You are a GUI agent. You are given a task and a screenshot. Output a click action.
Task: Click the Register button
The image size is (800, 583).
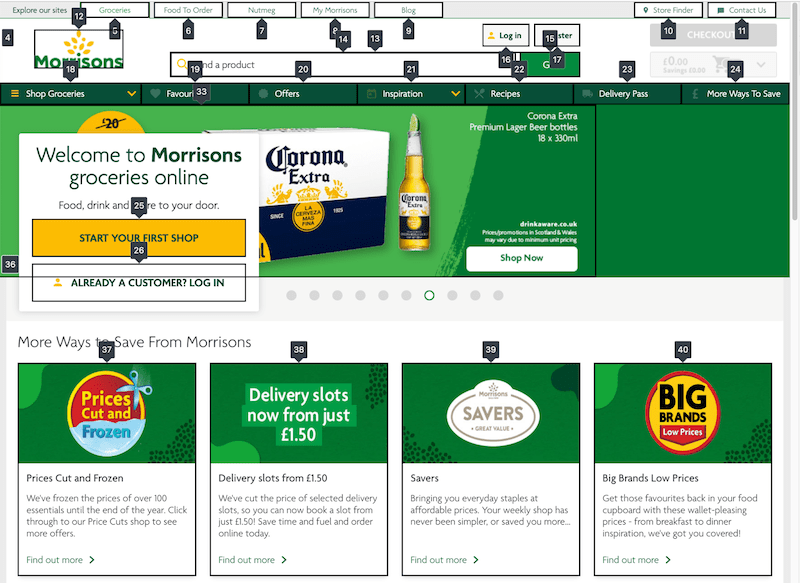pos(557,36)
